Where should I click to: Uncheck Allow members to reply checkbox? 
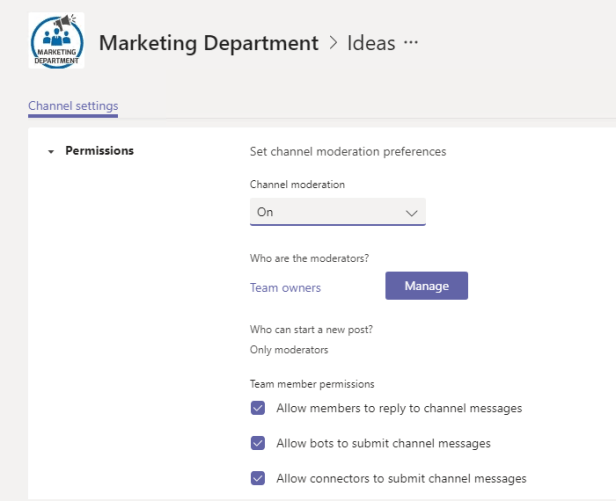[258, 408]
